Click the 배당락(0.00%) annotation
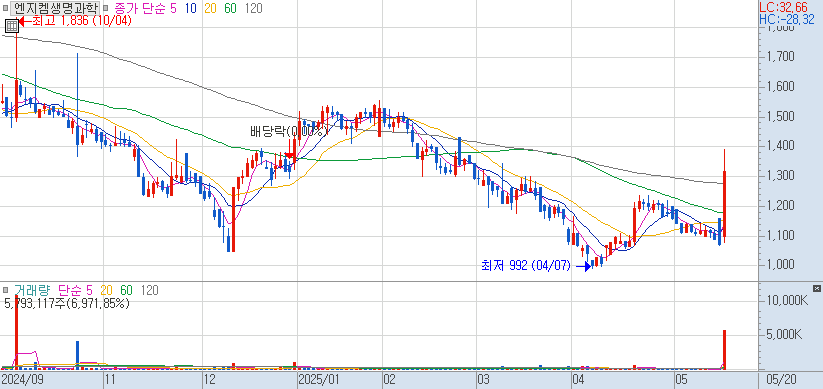Image resolution: width=823 pixels, height=389 pixels. click(x=289, y=131)
